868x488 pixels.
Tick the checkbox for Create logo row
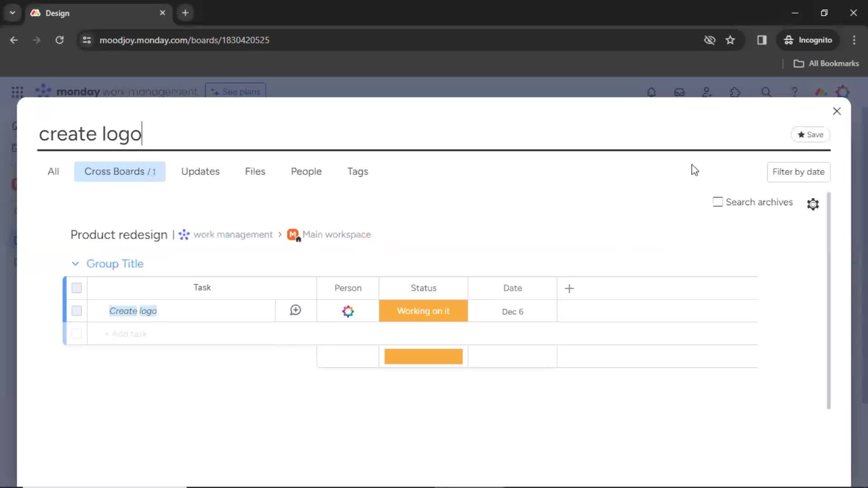tap(77, 311)
